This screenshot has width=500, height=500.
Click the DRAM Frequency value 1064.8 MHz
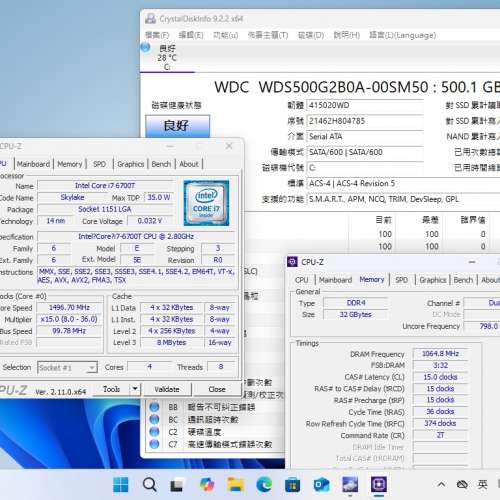440,353
